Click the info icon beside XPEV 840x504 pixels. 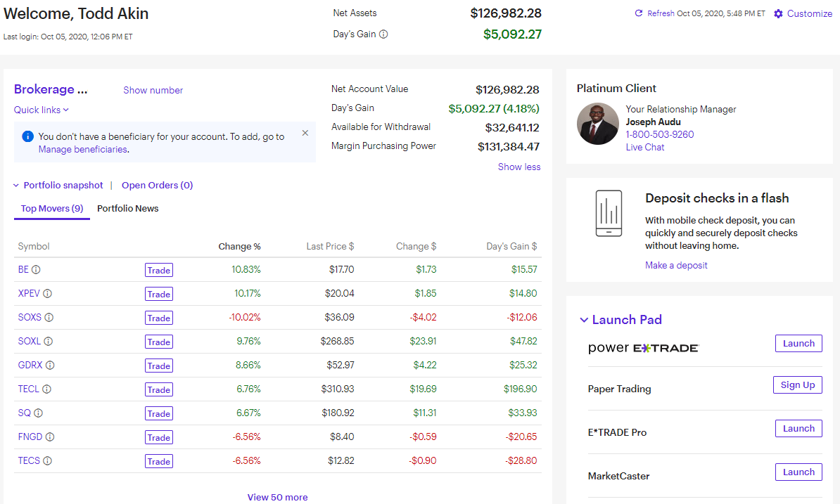[x=49, y=294]
